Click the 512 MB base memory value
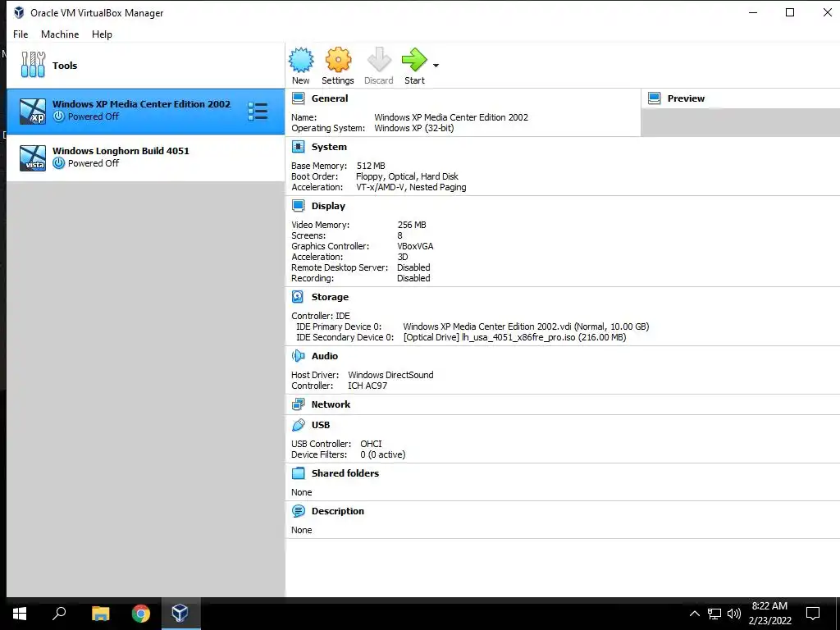The width and height of the screenshot is (840, 630). coord(371,166)
